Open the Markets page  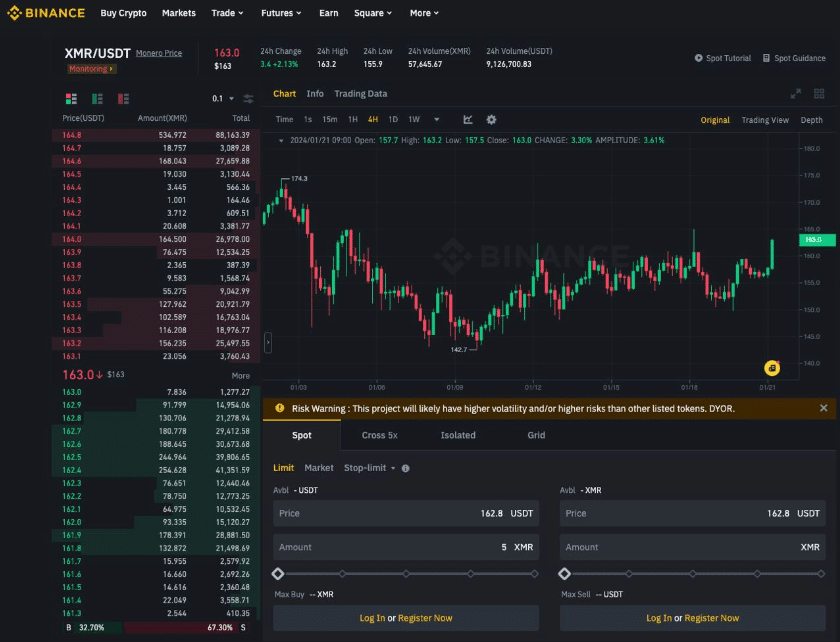179,13
